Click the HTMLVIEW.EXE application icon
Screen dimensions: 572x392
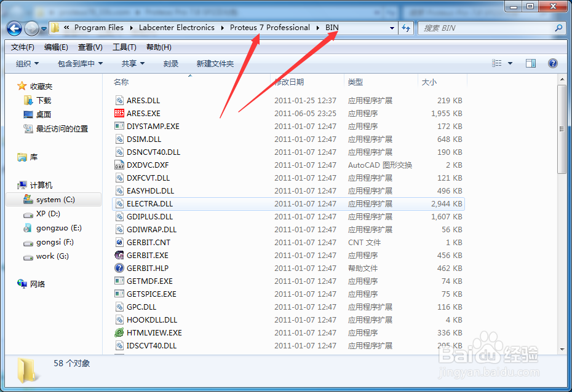pos(119,332)
